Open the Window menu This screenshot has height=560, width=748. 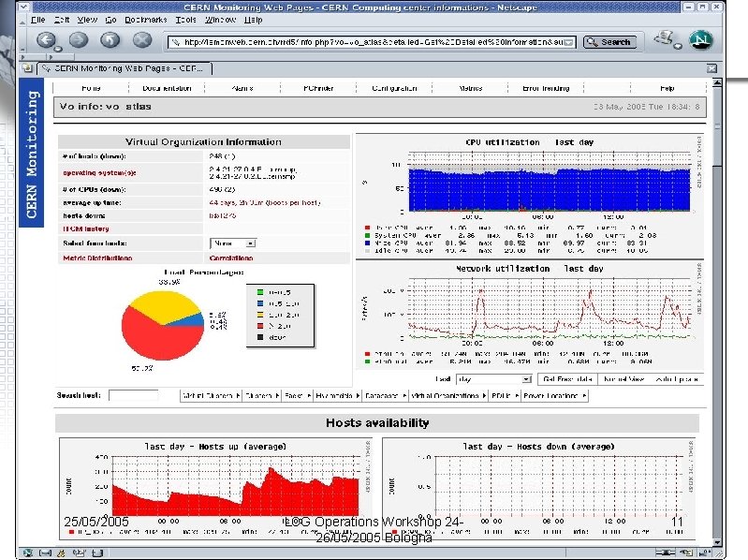pyautogui.click(x=220, y=20)
